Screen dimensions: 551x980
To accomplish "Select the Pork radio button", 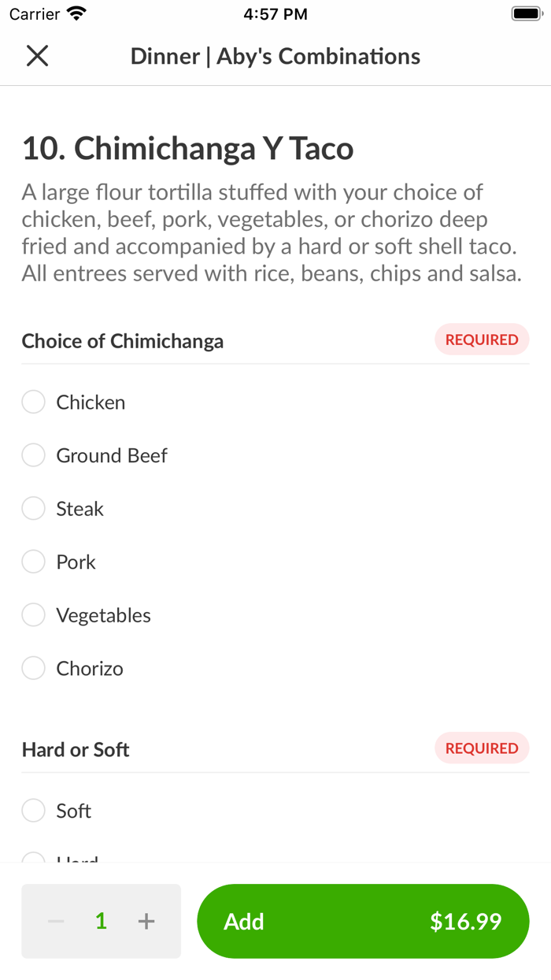I will pyautogui.click(x=34, y=562).
